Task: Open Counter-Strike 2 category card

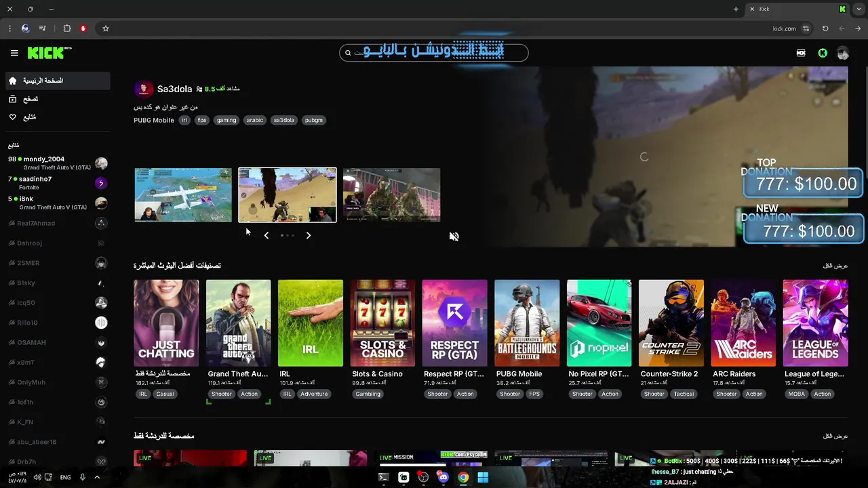Action: (671, 323)
